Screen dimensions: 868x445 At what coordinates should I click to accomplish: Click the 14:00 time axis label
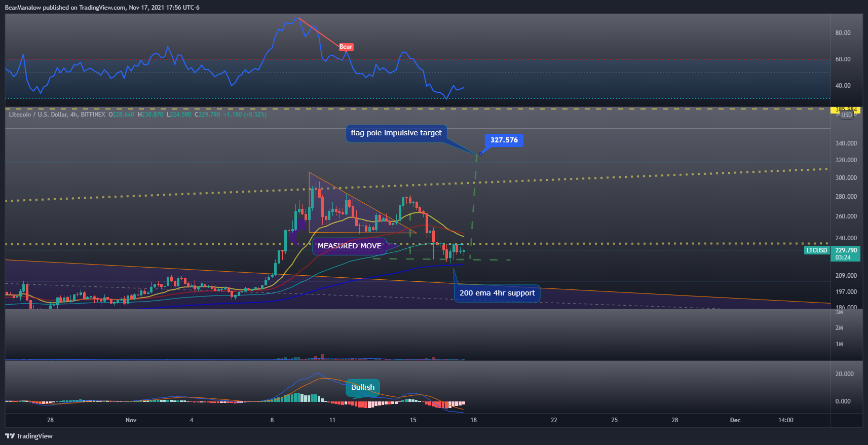pyautogui.click(x=786, y=420)
